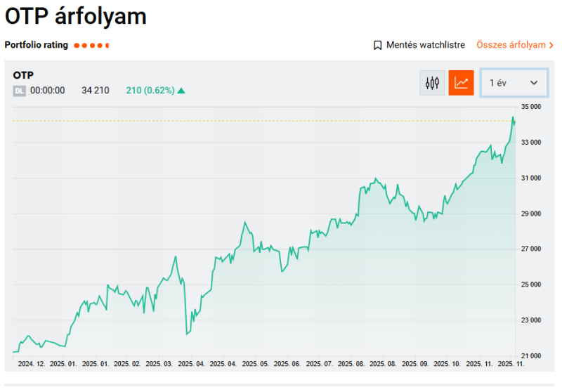Click the 00:00:00 timestamp
Screen dimensions: 562x392
coord(47,91)
